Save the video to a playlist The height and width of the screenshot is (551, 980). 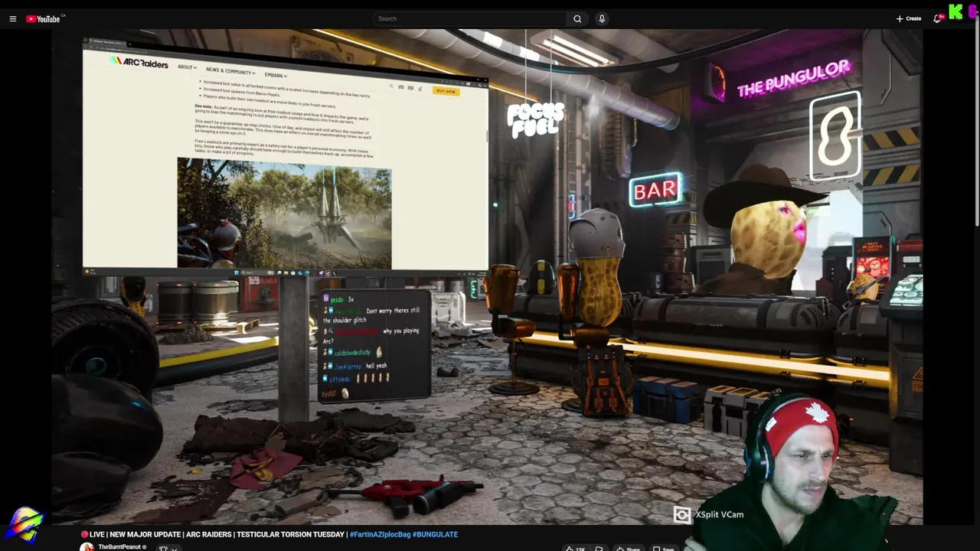(662, 548)
